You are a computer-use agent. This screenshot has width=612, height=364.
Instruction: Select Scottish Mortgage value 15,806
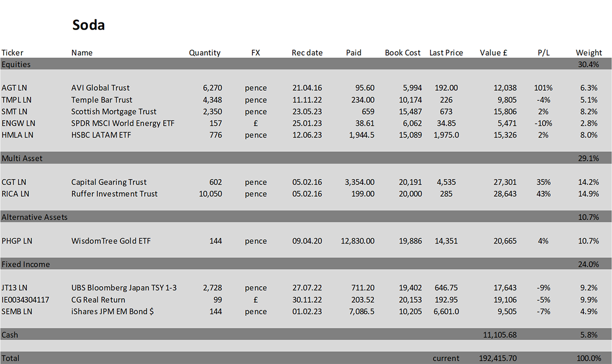(x=505, y=112)
